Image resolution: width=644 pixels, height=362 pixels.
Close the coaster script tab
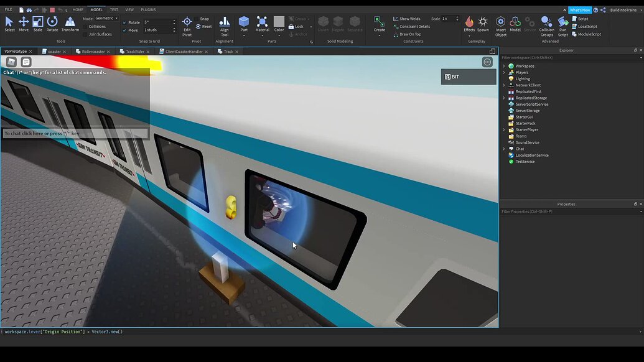(65, 52)
